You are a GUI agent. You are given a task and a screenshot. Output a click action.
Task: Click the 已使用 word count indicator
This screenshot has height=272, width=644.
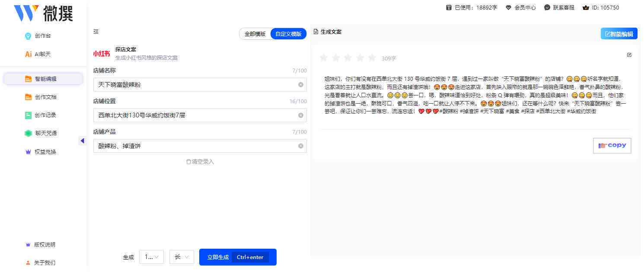click(472, 7)
